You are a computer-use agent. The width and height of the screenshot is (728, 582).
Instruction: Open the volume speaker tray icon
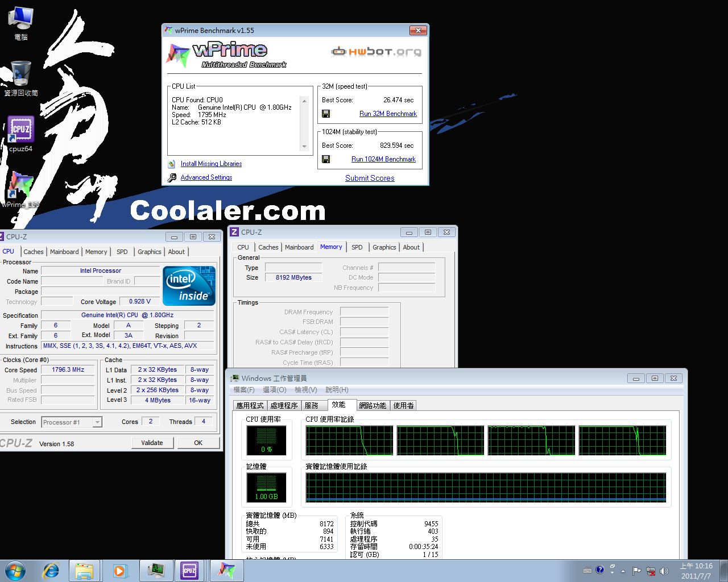[x=664, y=571]
